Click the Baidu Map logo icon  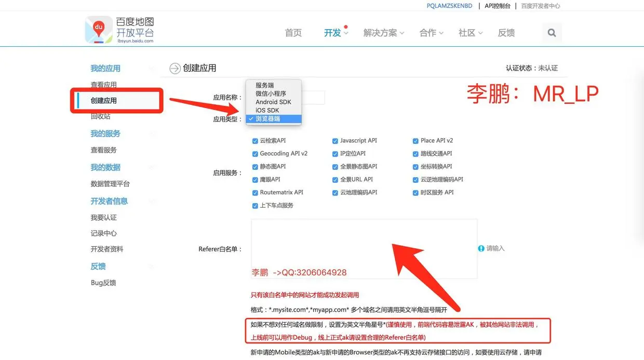coord(99,30)
